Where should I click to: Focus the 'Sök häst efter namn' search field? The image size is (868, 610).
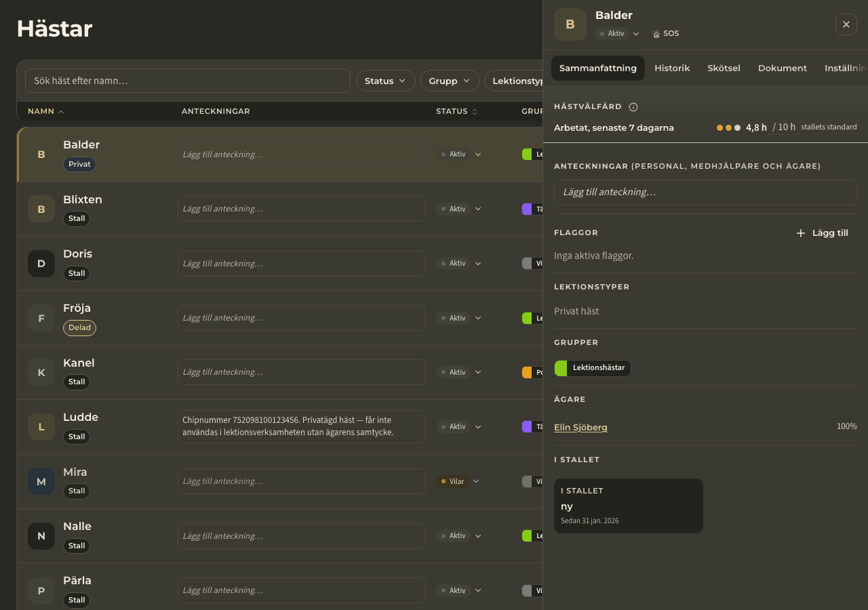188,81
